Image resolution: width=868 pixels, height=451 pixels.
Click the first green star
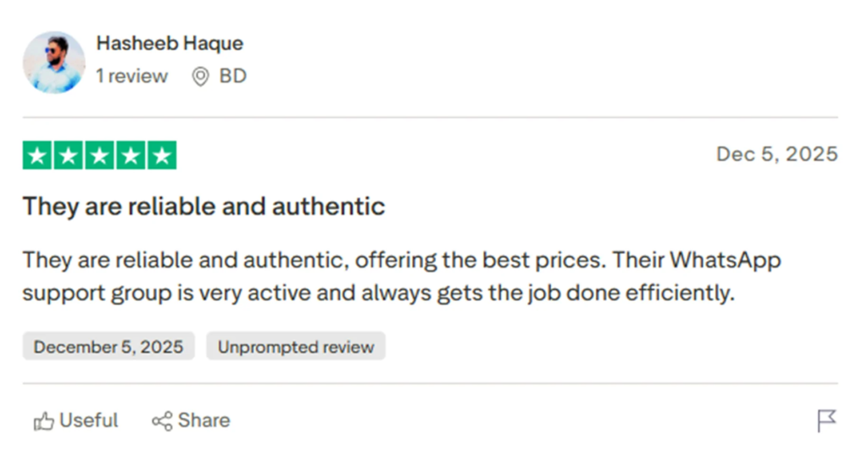coord(36,155)
